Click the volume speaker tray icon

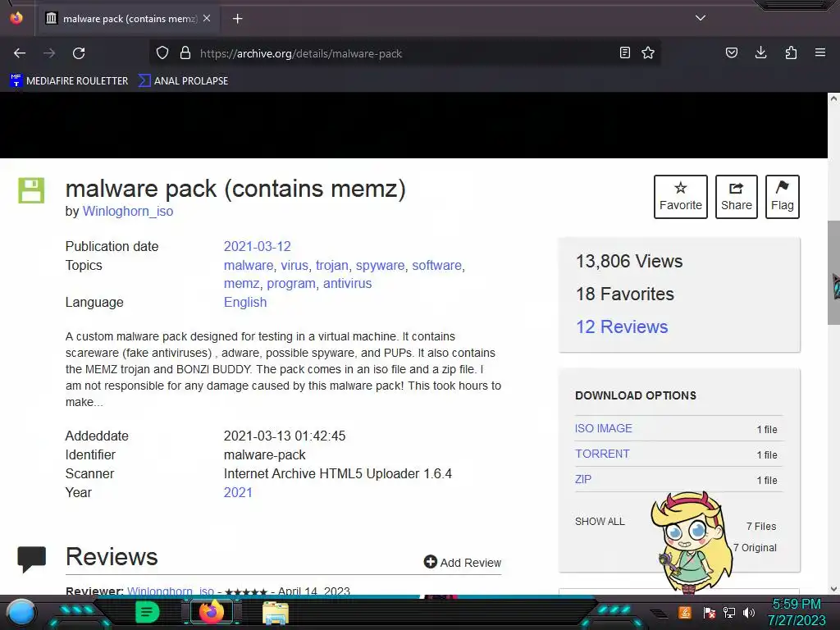(x=749, y=612)
